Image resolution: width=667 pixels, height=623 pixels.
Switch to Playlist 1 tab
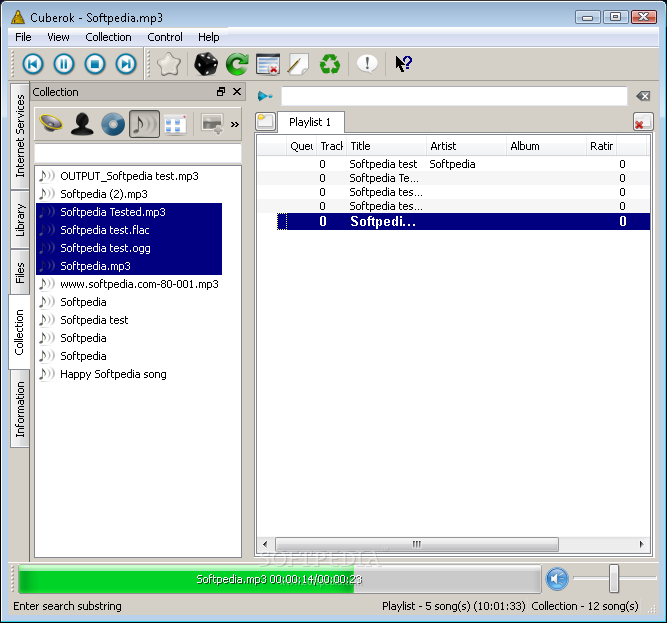coord(311,122)
